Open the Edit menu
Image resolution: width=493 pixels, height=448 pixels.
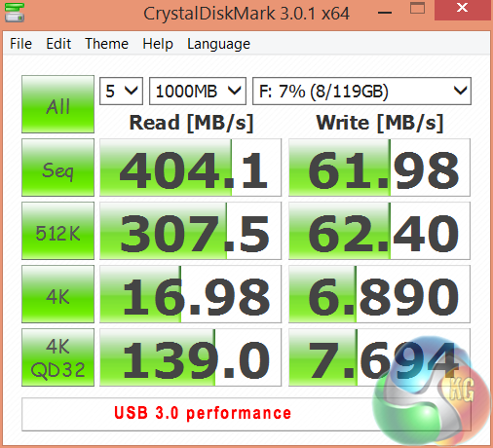coord(58,44)
